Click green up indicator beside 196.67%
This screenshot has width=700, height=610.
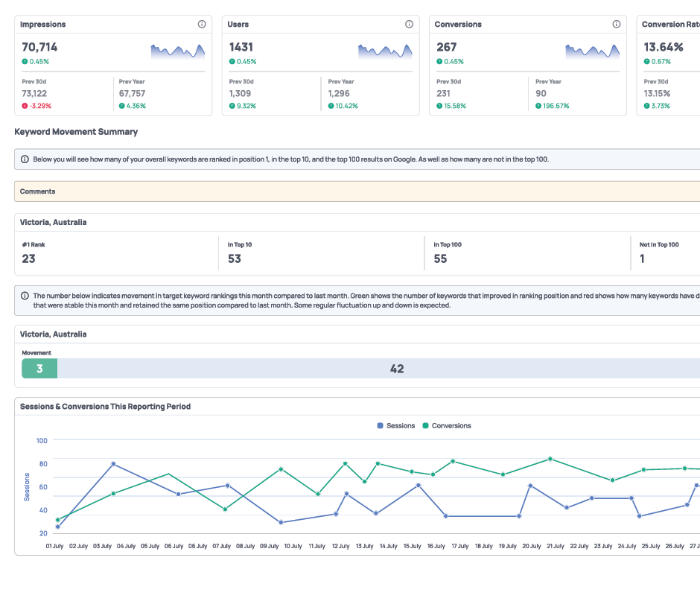[x=538, y=106]
